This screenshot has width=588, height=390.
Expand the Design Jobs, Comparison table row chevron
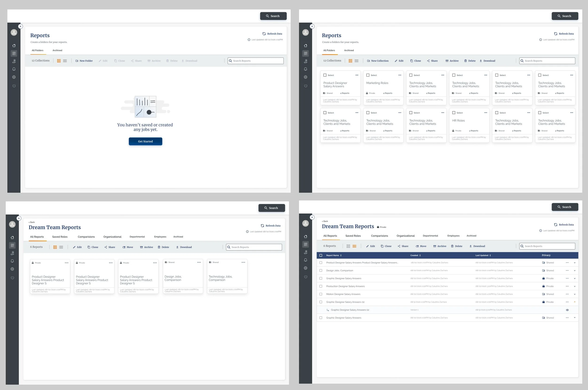point(575,271)
